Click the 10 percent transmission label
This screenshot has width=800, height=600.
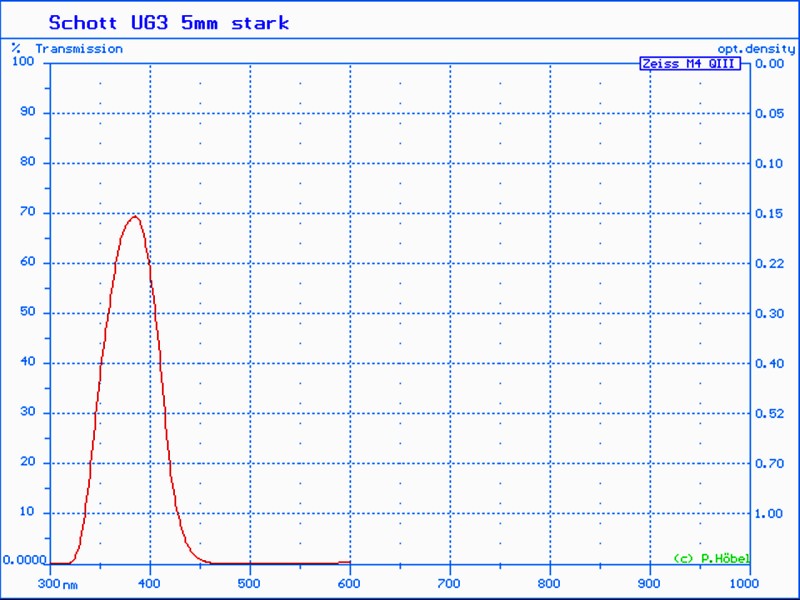pos(28,511)
